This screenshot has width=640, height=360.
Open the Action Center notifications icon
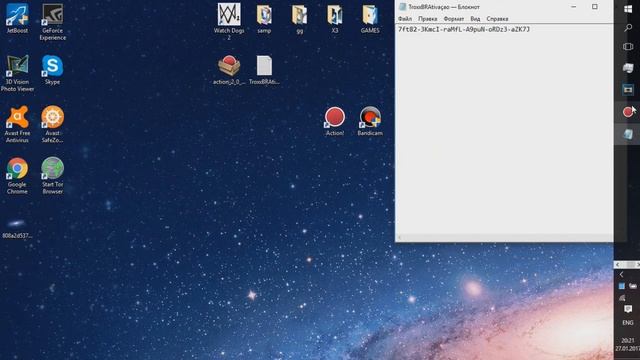pyautogui.click(x=628, y=309)
